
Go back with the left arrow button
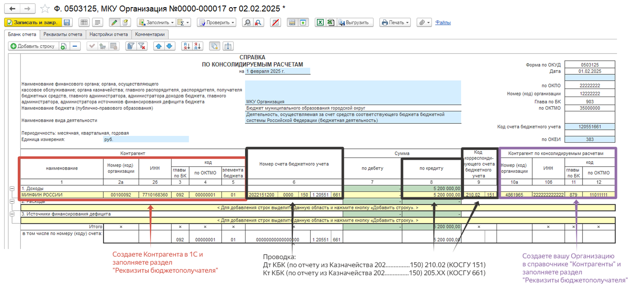tap(12, 8)
